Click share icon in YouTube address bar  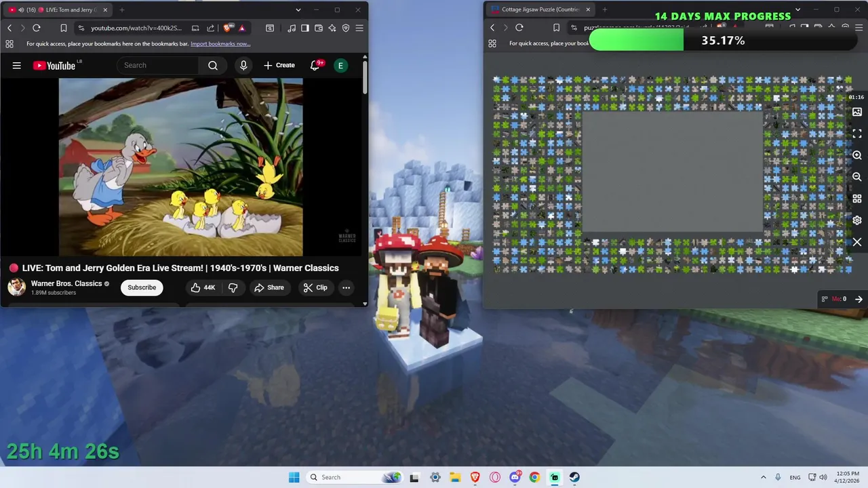(x=210, y=28)
